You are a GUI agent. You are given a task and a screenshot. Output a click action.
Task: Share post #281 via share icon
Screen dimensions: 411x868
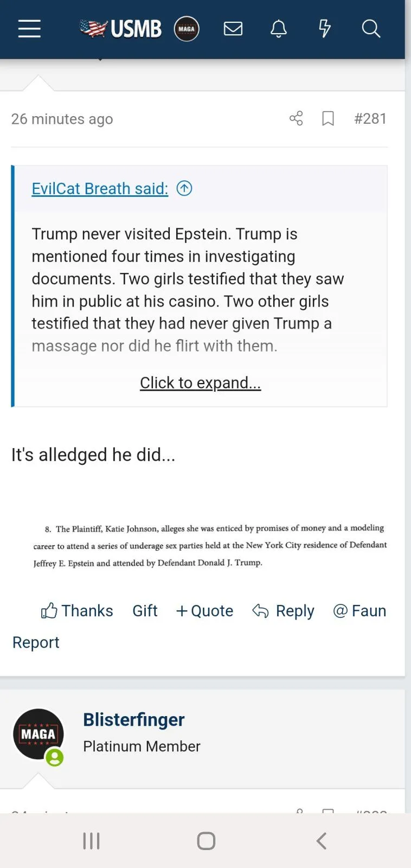(296, 118)
